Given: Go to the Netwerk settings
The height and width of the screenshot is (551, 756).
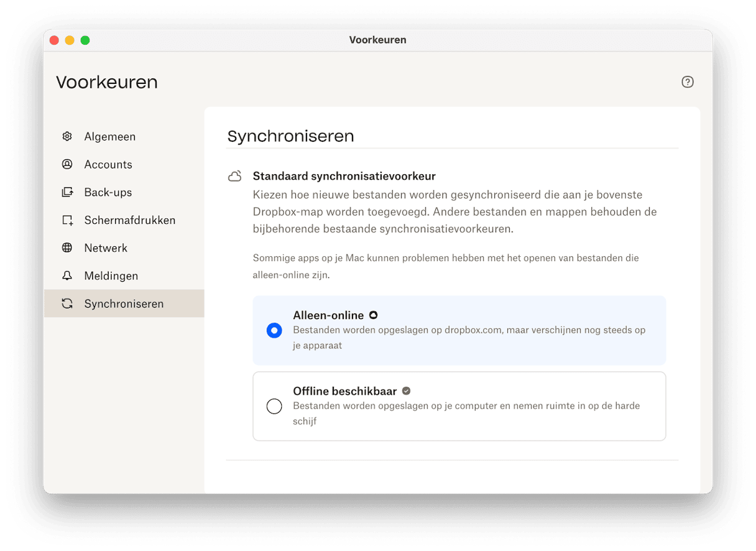Looking at the screenshot, I should pos(106,248).
